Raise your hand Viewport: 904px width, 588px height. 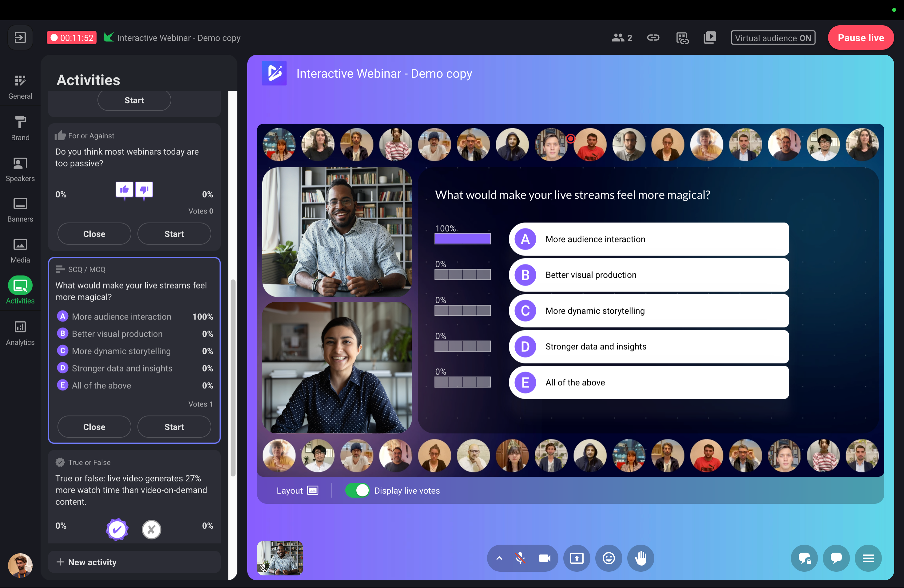point(640,558)
